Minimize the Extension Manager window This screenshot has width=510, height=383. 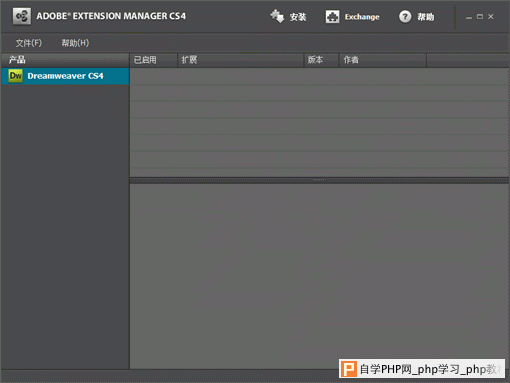[469, 17]
